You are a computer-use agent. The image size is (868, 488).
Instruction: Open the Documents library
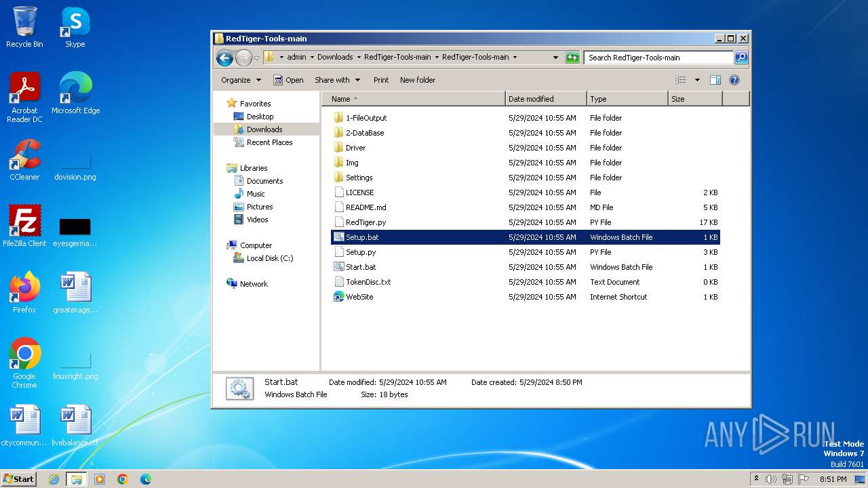click(x=264, y=181)
